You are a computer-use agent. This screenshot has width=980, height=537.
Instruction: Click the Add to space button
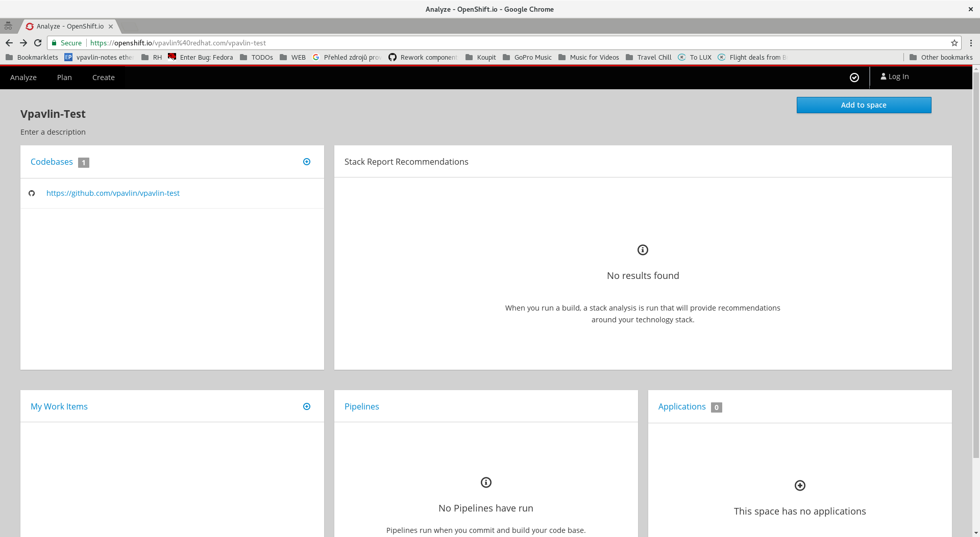[863, 105]
